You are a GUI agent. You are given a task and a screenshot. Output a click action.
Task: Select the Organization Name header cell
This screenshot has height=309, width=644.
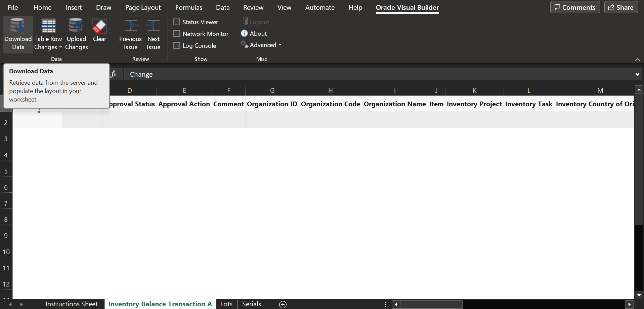pos(395,104)
